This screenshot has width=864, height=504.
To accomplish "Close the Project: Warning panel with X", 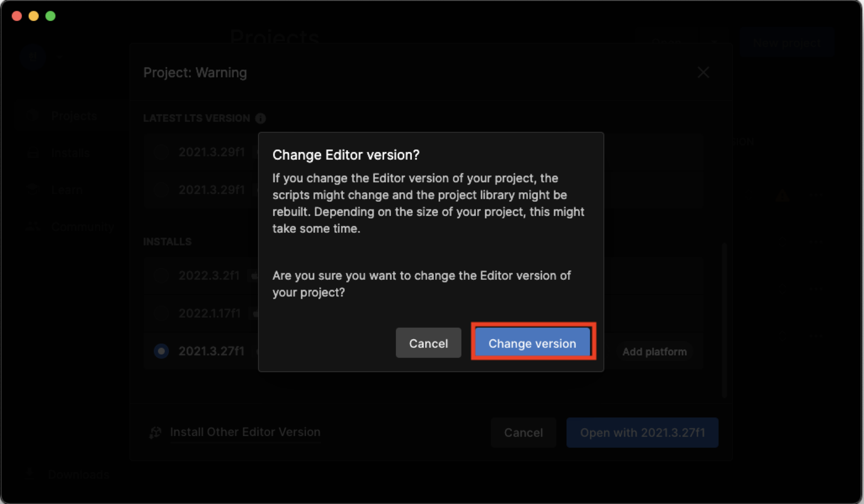I will coord(703,73).
